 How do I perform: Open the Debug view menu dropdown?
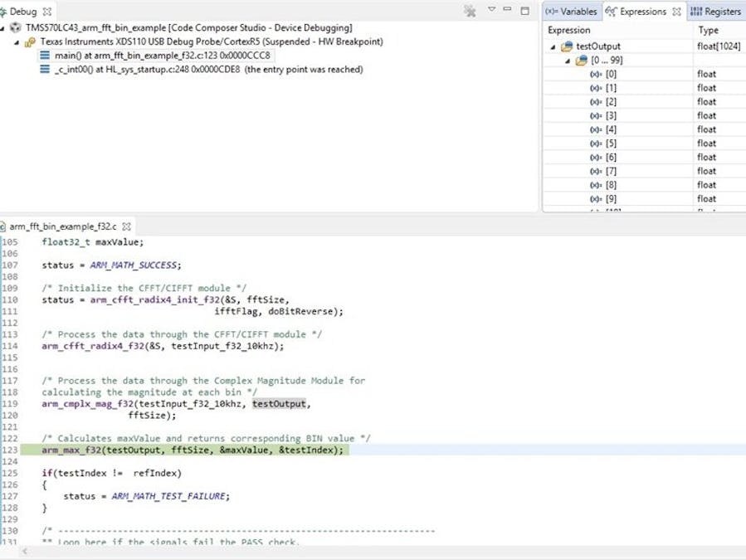click(491, 9)
